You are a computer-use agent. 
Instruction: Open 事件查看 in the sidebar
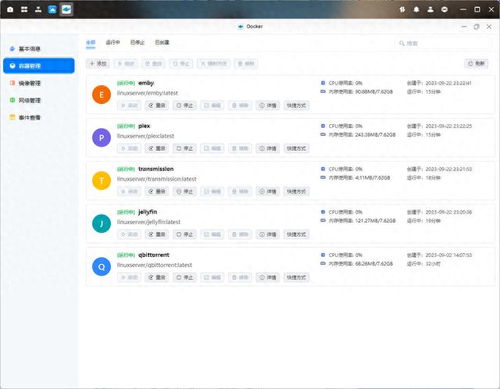[x=39, y=117]
